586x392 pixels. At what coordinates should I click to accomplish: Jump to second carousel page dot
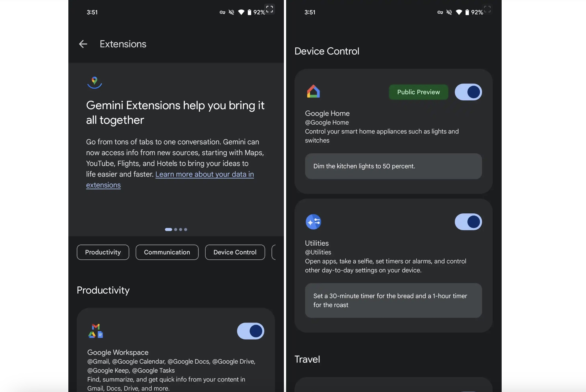click(176, 229)
